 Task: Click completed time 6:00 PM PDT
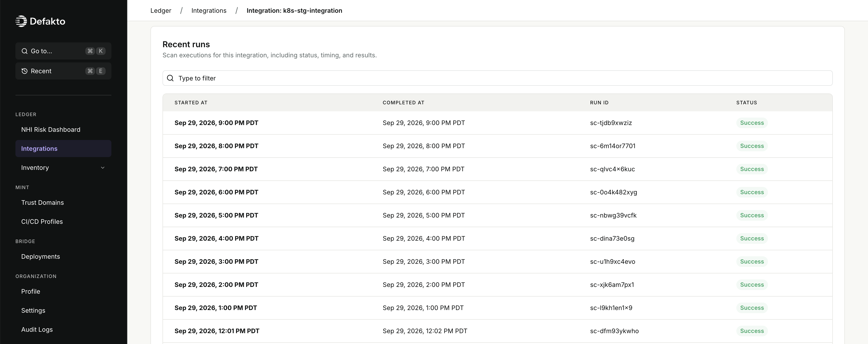[424, 192]
